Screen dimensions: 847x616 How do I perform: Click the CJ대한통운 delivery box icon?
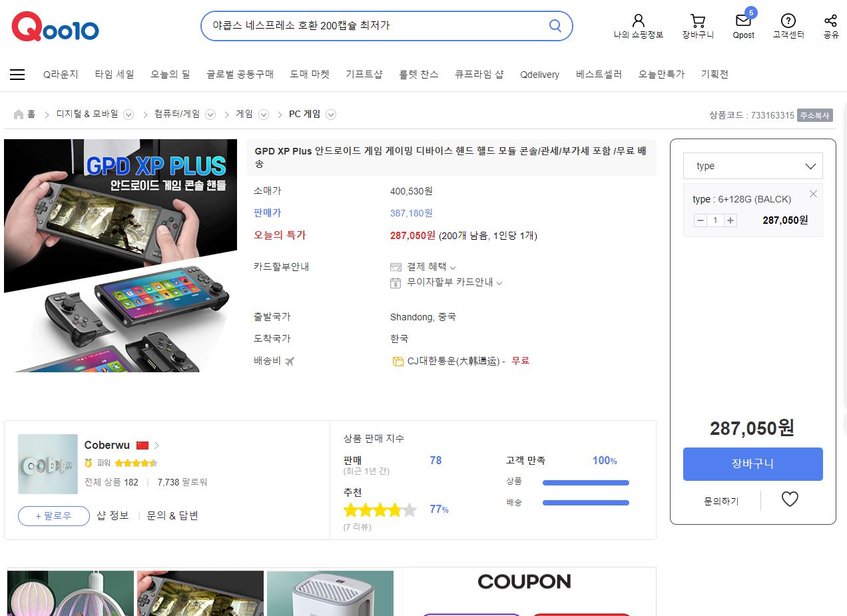click(398, 362)
